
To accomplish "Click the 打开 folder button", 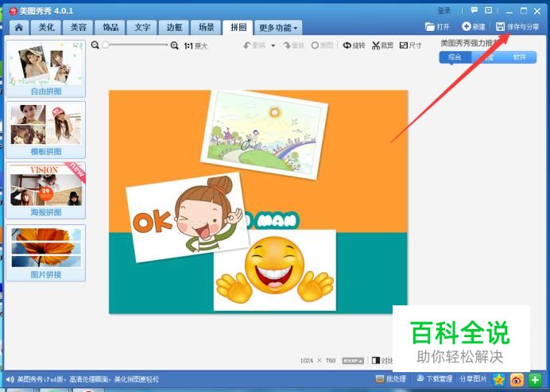I will tap(437, 27).
